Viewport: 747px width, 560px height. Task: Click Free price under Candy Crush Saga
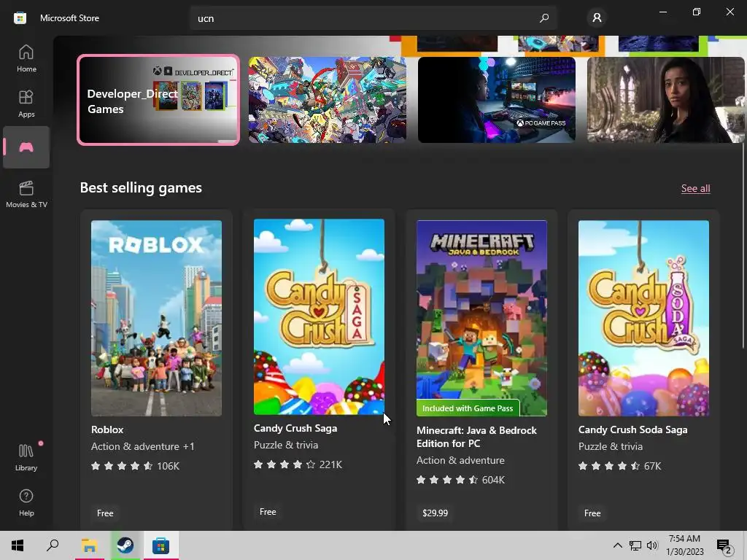click(x=268, y=511)
